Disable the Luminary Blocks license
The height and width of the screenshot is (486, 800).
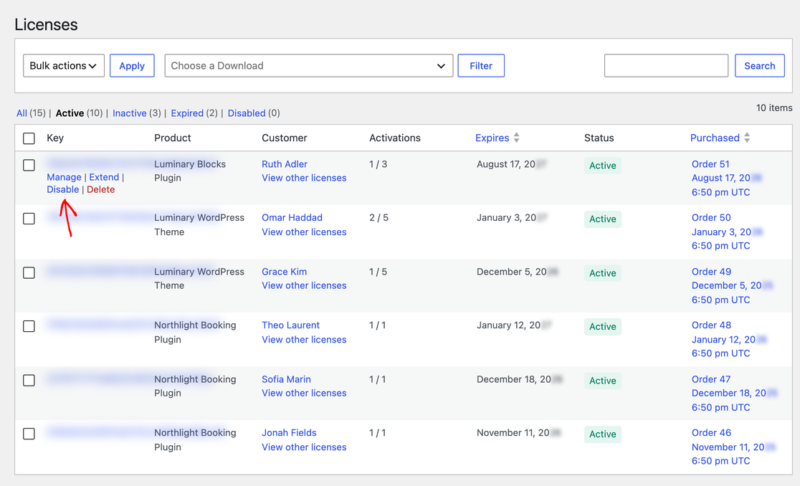coord(63,189)
